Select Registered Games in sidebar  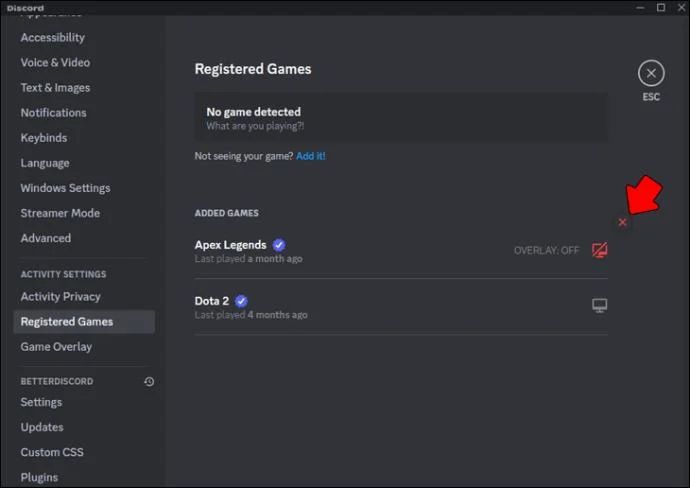[x=84, y=322]
